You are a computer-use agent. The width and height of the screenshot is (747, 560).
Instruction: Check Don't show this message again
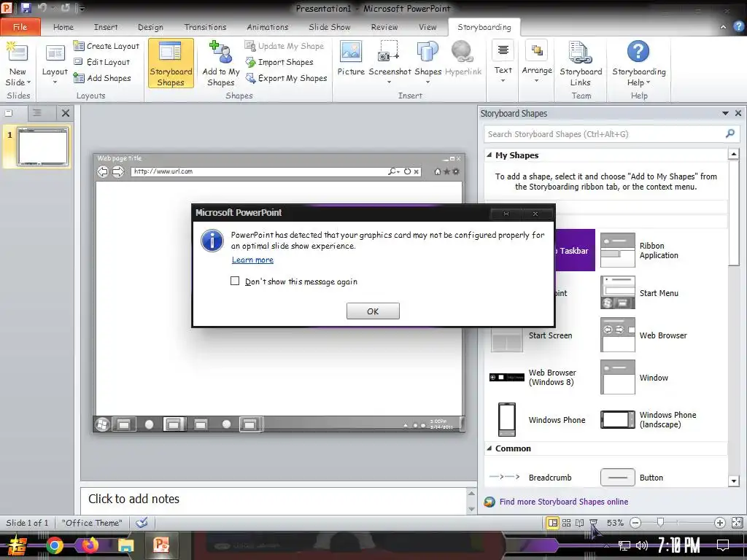click(x=235, y=281)
